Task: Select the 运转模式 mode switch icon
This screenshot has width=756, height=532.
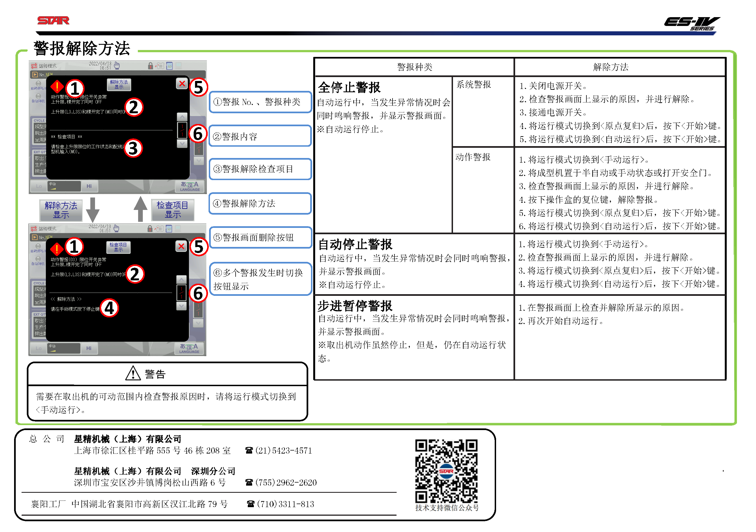Action: pos(34,65)
